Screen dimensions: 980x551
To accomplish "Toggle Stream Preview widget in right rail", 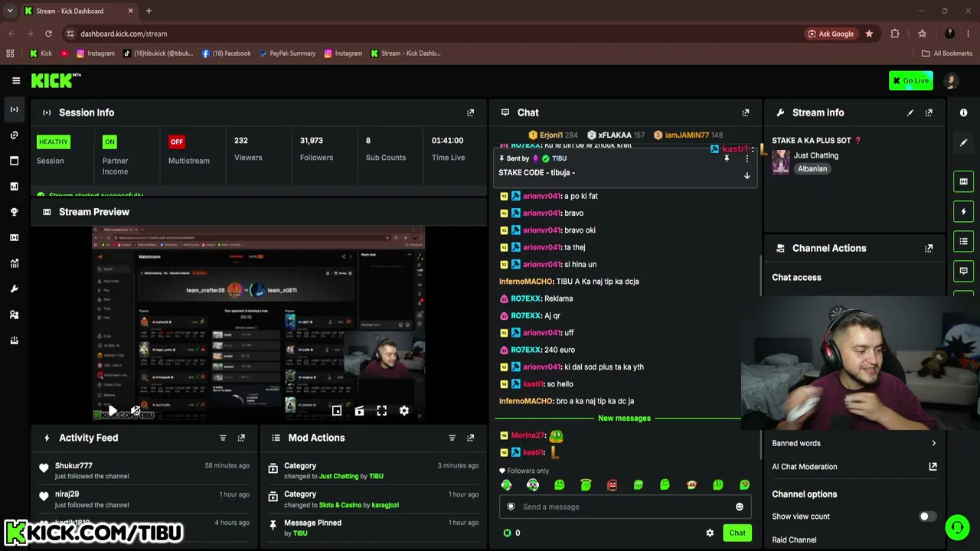I will click(x=963, y=181).
